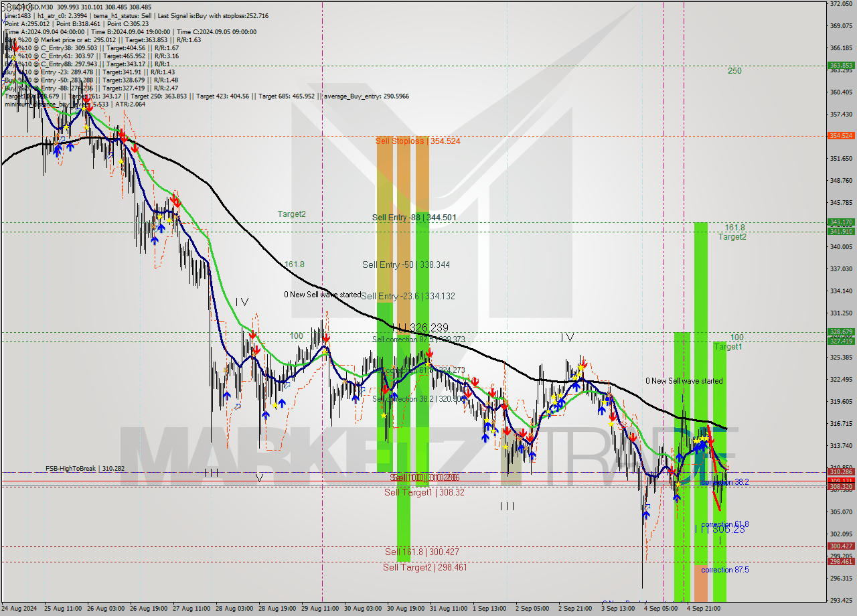This screenshot has height=616, width=857.
Task: Select the orange 354.524 price tag
Action: point(841,136)
